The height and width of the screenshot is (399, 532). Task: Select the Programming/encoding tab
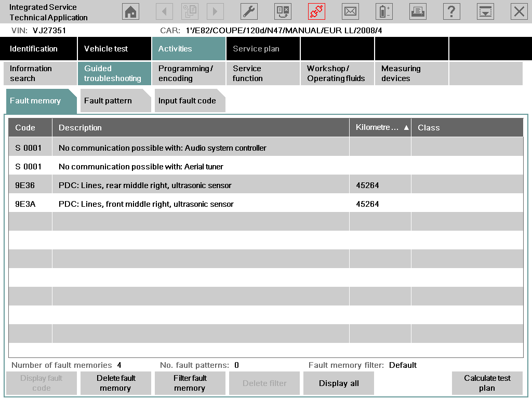[x=188, y=73]
